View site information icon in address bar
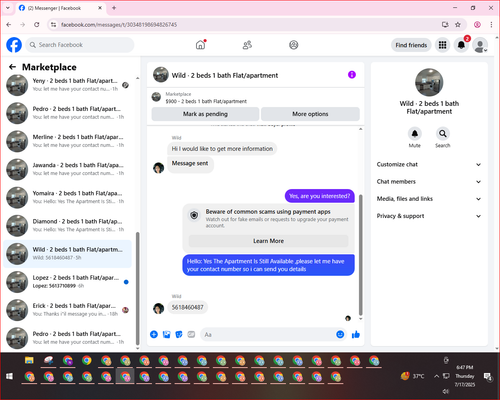This screenshot has height=400, width=500. (53, 25)
